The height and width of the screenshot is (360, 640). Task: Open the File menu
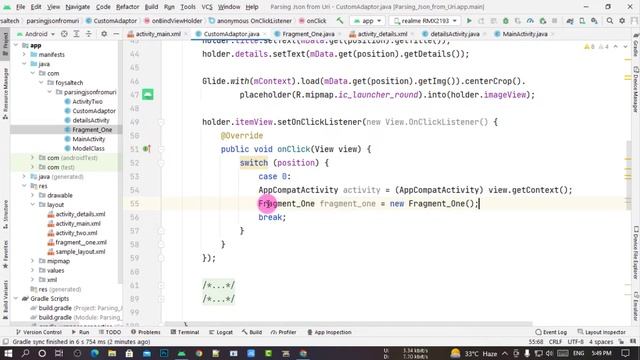point(20,7)
